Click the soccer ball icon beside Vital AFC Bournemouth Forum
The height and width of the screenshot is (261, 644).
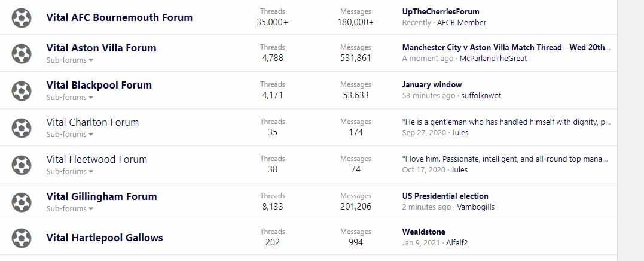(22, 18)
